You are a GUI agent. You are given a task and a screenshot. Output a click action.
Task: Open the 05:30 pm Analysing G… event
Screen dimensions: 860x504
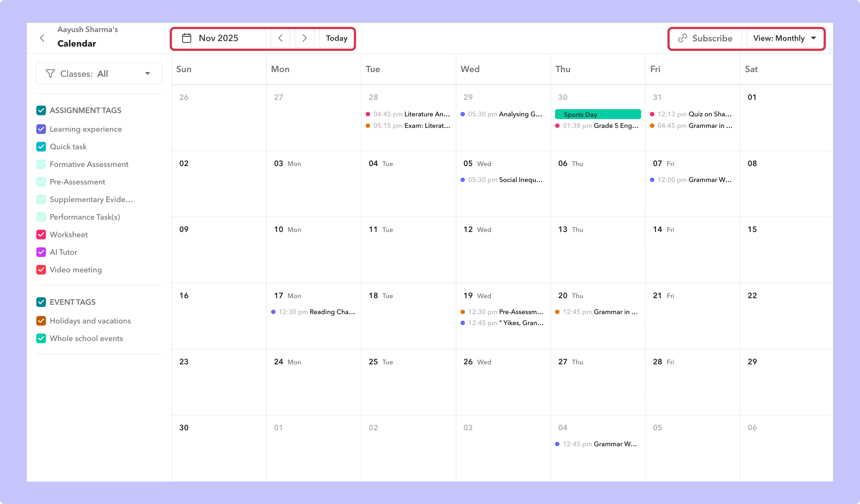tap(501, 114)
